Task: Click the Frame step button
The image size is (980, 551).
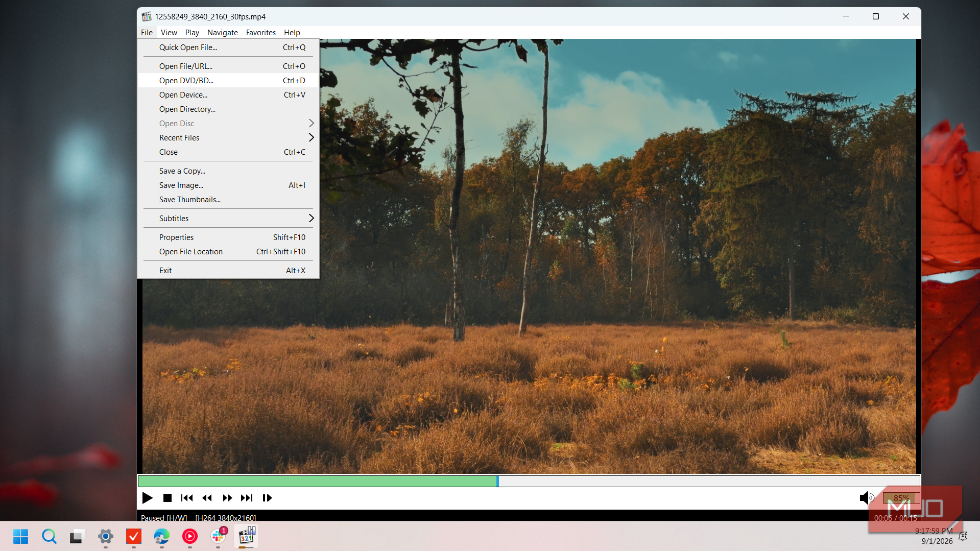Action: pyautogui.click(x=267, y=498)
